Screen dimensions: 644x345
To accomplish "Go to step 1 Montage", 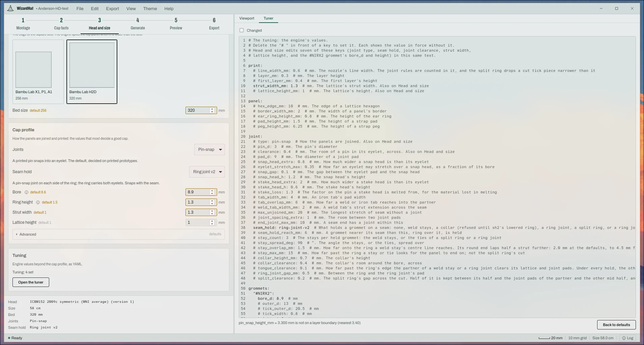I will click(23, 24).
